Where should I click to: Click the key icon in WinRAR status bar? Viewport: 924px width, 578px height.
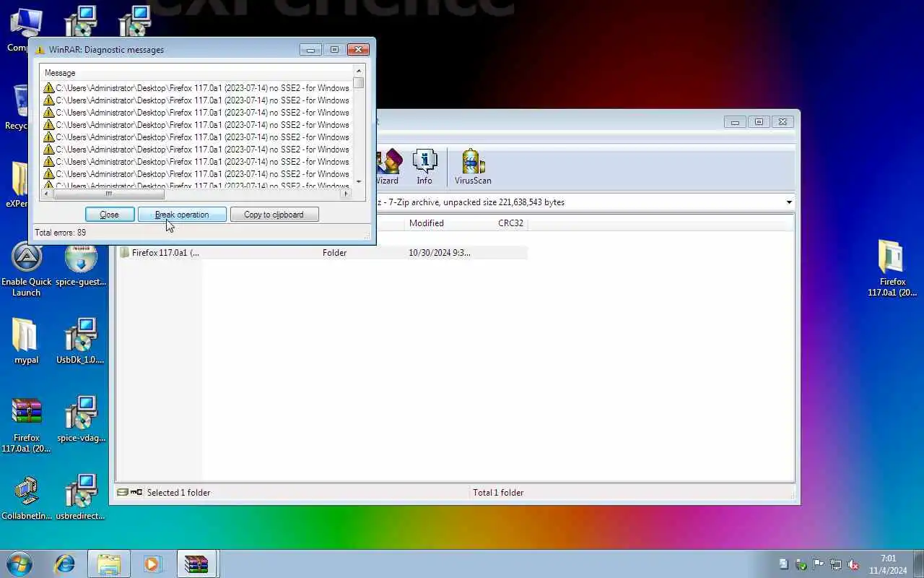tap(136, 492)
